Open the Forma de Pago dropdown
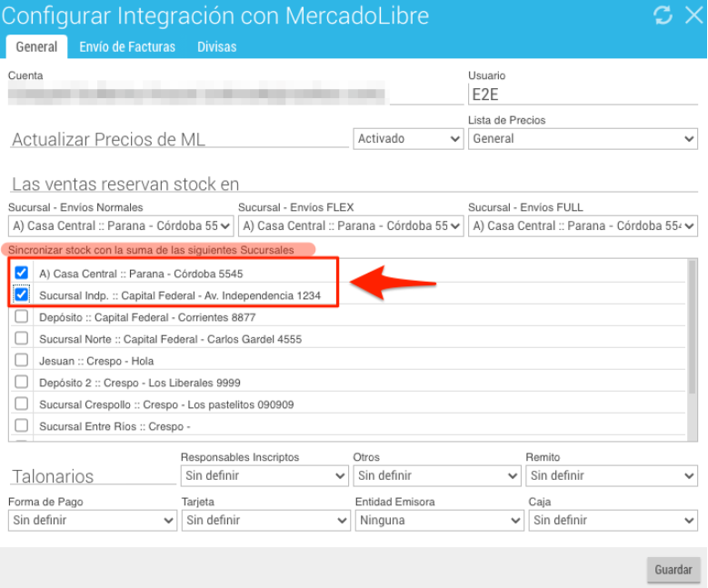The image size is (708, 588). 93,521
